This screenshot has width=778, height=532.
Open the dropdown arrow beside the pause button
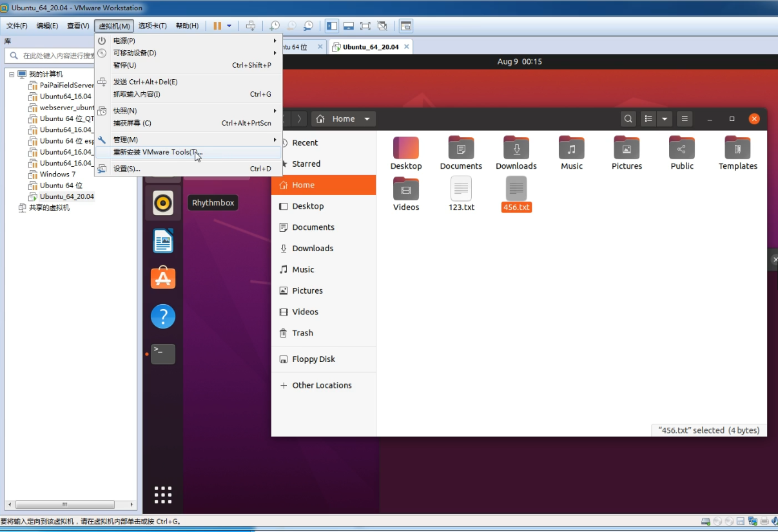coord(229,26)
